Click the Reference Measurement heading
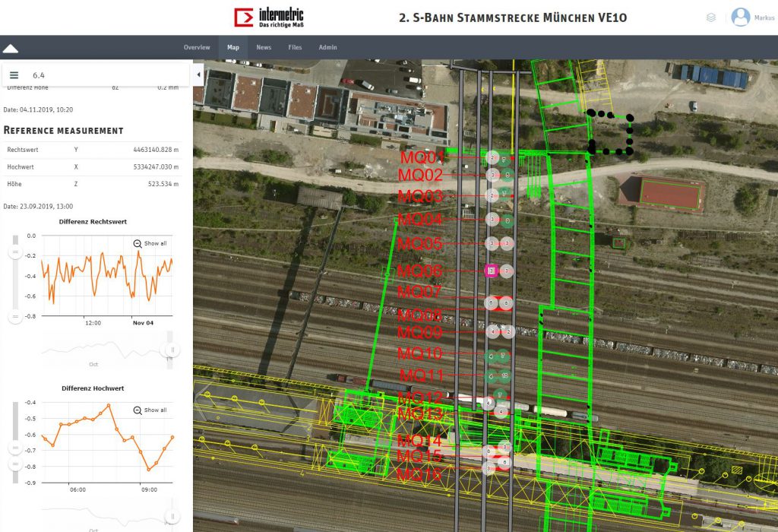This screenshot has height=532, width=778. (x=64, y=131)
